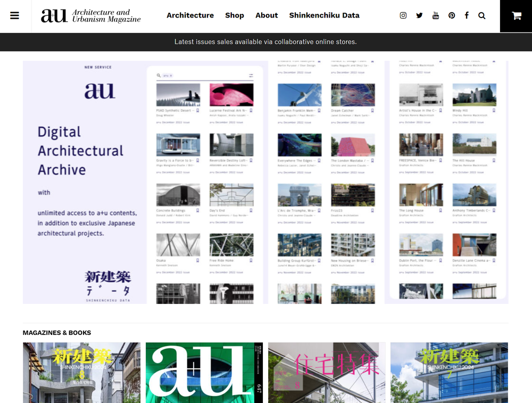Click bookmark icon beside Frizz23
The image size is (532, 403).
click(372, 210)
